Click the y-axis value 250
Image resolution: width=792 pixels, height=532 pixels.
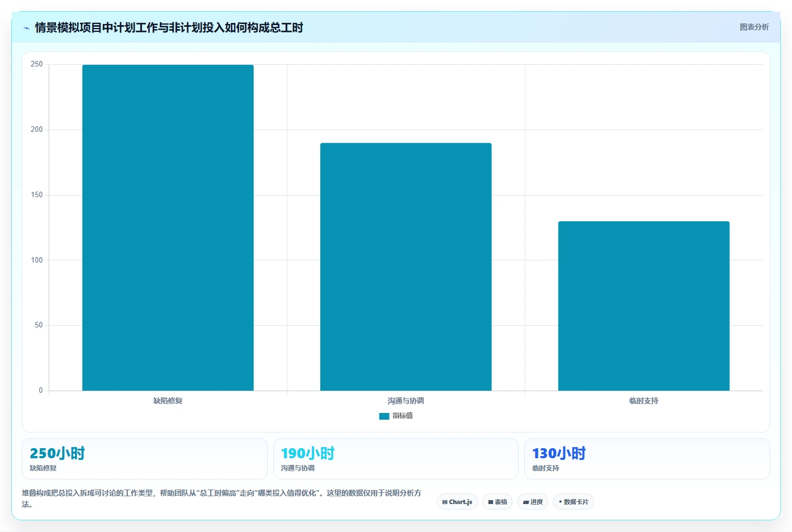tap(37, 64)
